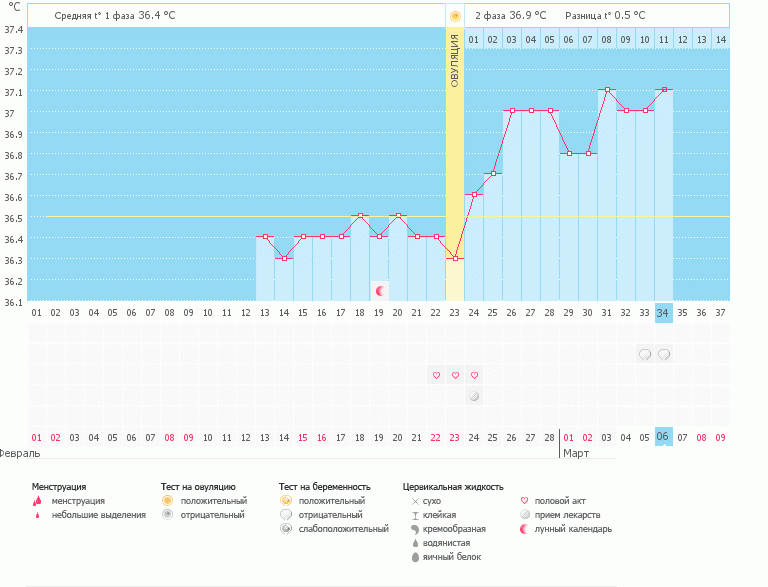
Task: Click the 37.4 temperature axis label
Action: (14, 29)
